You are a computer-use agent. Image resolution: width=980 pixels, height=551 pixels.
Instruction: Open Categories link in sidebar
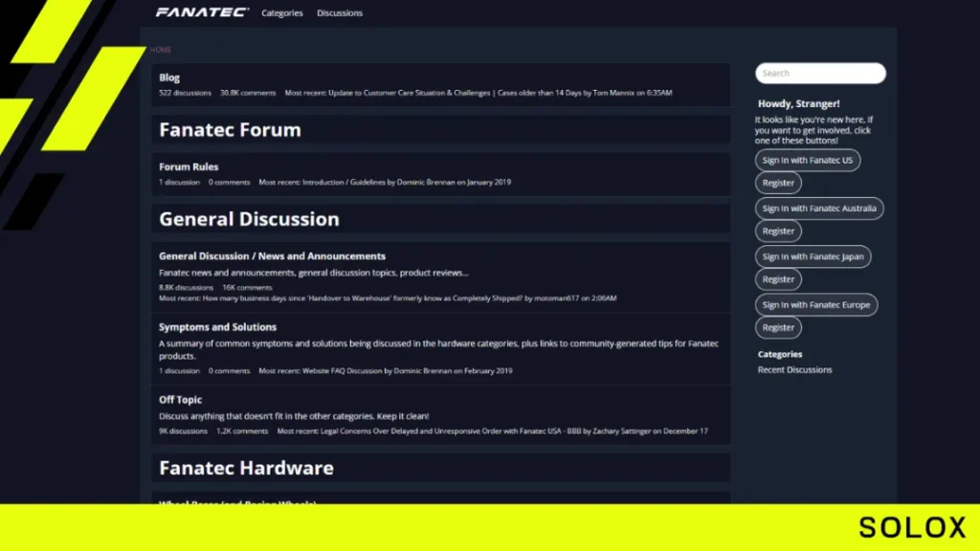point(780,354)
